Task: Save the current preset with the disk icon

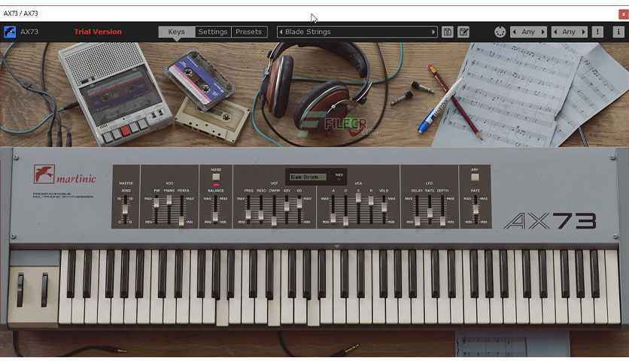Action: click(447, 32)
